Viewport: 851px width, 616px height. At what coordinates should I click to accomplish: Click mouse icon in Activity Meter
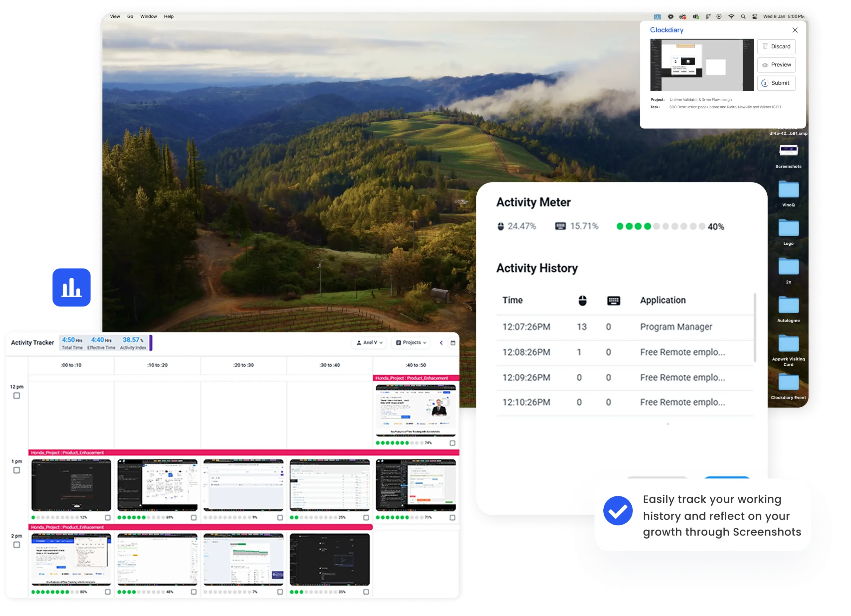tap(501, 226)
